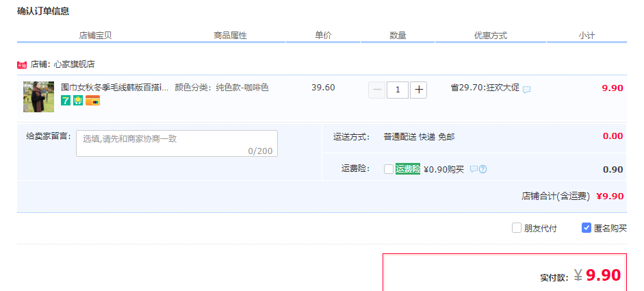Open the discount info chat bubble icon
Viewport: 644px width, 291px height.
526,89
